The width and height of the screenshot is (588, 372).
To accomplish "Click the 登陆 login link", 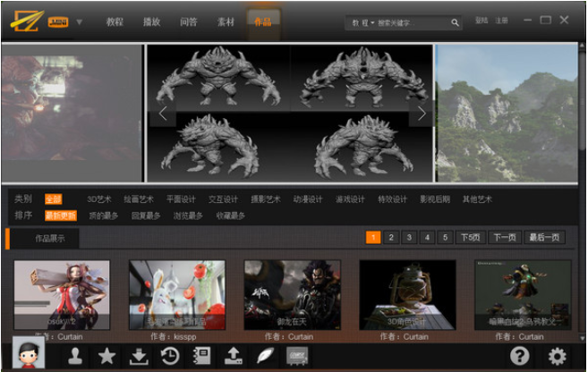I will [x=481, y=21].
